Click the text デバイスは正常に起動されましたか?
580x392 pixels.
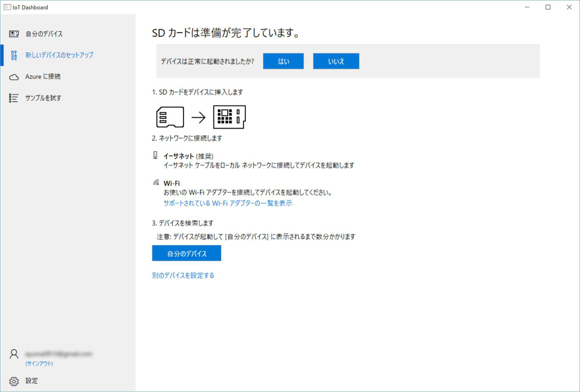(207, 61)
